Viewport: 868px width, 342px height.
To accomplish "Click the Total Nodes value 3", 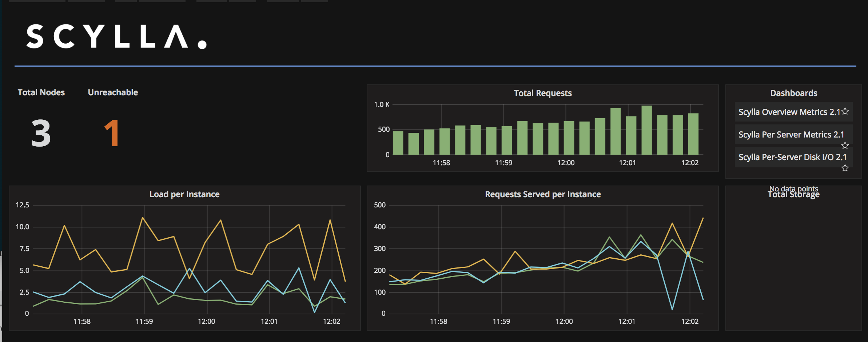I will [x=41, y=134].
